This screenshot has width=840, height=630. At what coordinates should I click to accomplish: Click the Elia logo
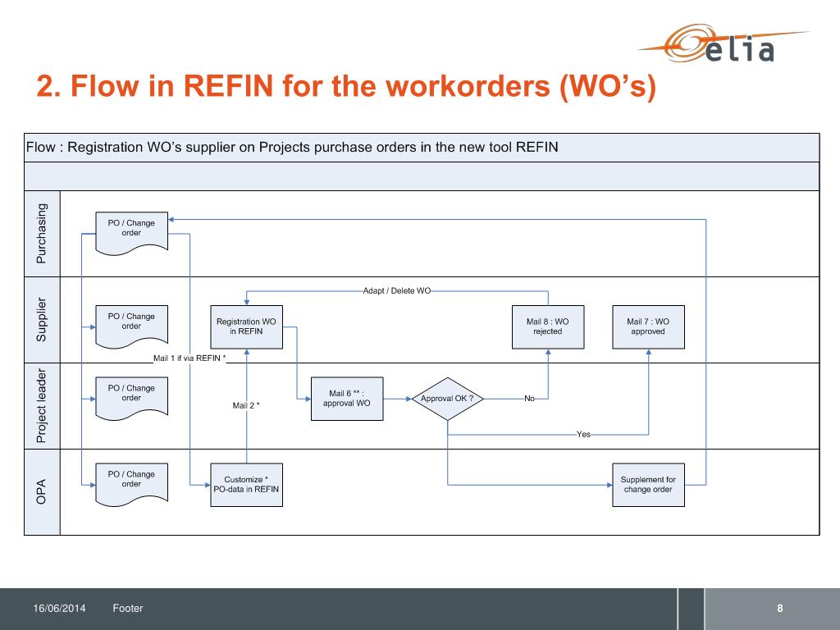click(724, 43)
